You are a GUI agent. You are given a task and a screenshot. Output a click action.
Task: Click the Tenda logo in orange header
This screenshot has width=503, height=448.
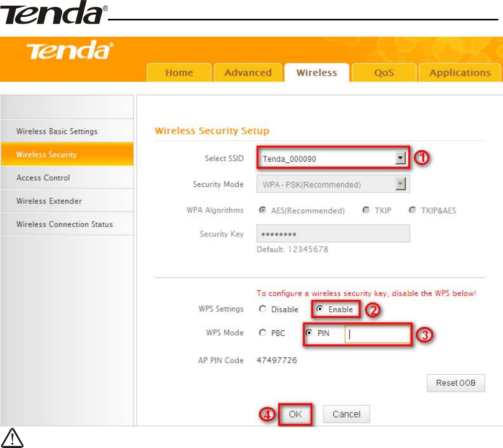(70, 50)
